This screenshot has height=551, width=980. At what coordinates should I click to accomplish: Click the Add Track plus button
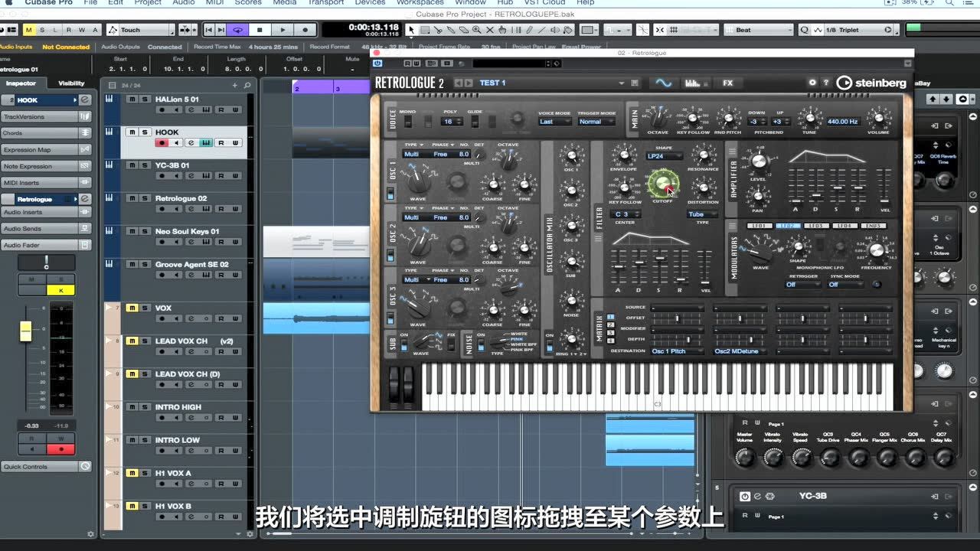coord(235,85)
